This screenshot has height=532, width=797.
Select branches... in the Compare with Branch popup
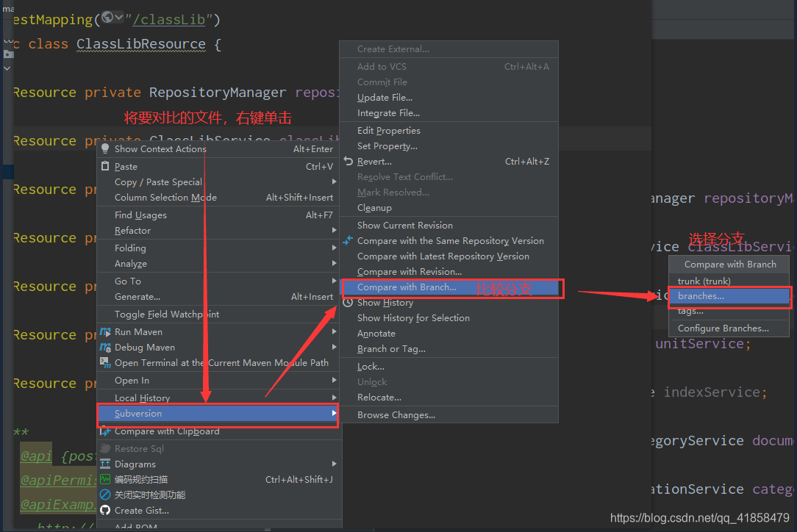coord(729,295)
